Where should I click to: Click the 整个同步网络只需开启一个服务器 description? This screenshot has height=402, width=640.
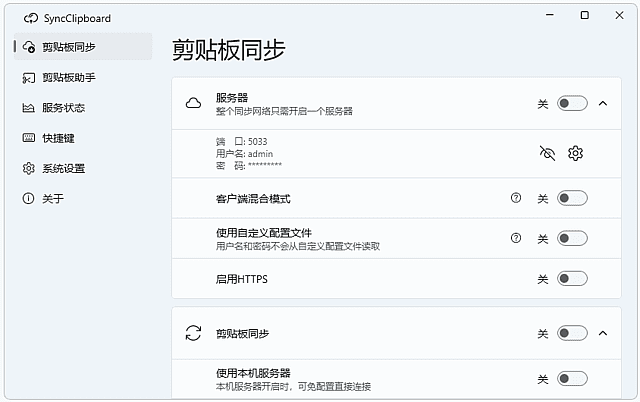point(284,111)
